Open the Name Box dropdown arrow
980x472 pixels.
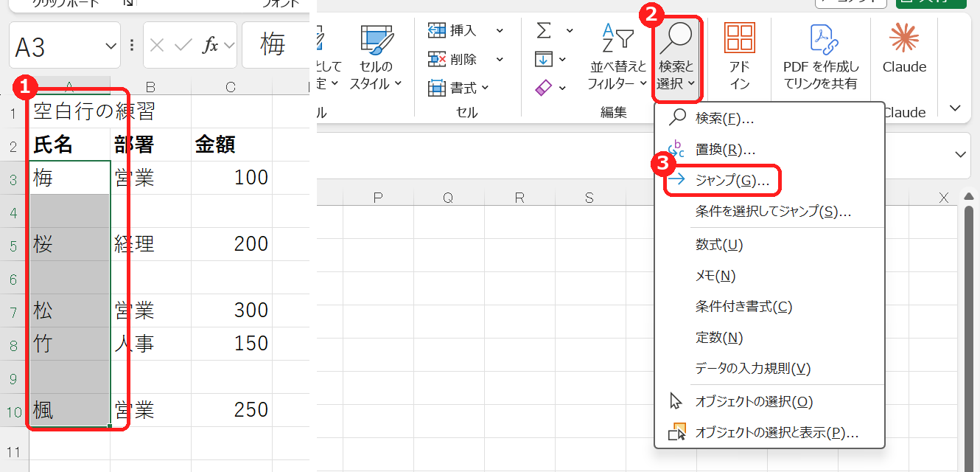point(111,45)
